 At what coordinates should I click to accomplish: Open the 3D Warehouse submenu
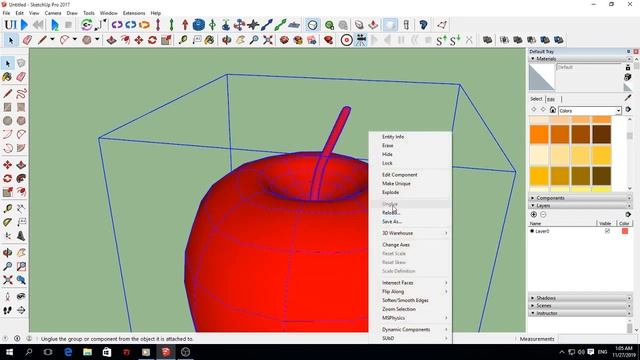[410, 233]
